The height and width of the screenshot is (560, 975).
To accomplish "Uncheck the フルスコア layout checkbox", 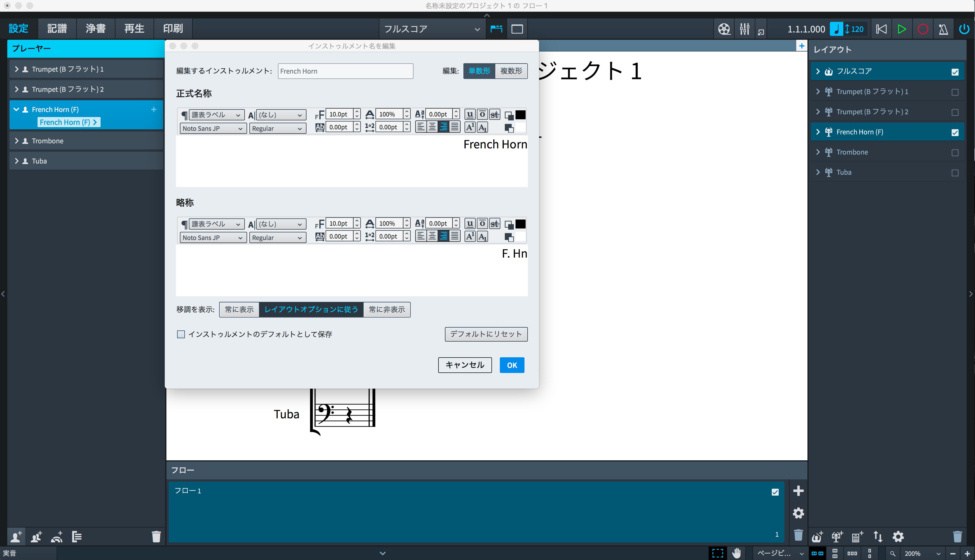I will [x=955, y=72].
